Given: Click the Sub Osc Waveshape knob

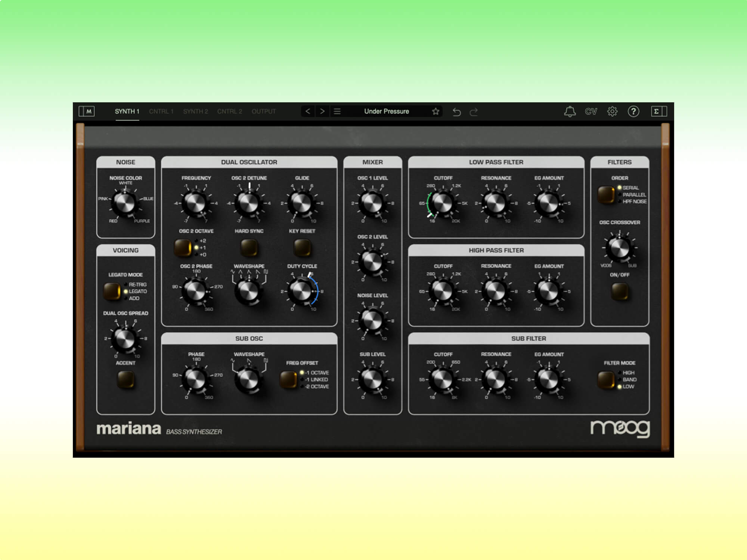Looking at the screenshot, I should tap(249, 379).
